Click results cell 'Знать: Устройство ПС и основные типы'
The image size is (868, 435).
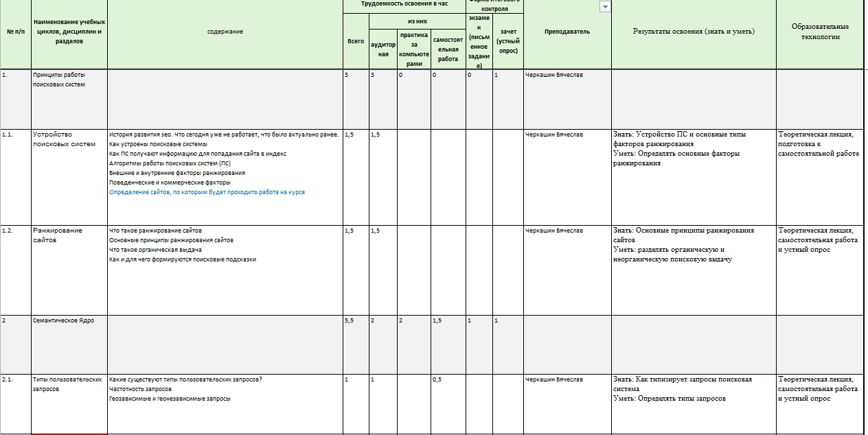[694, 176]
